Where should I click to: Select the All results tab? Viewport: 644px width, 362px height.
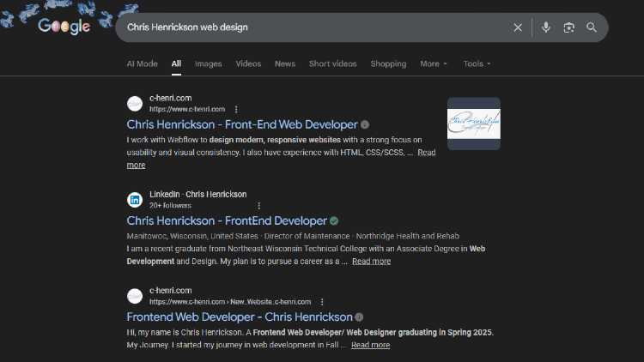[176, 63]
